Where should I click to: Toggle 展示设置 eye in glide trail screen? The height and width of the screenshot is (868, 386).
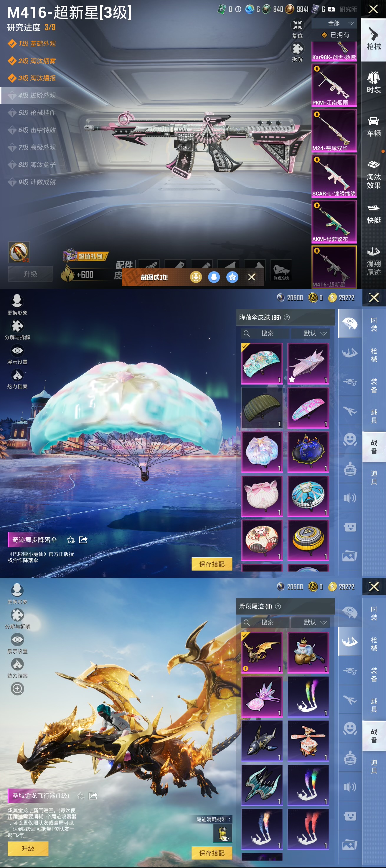click(17, 640)
